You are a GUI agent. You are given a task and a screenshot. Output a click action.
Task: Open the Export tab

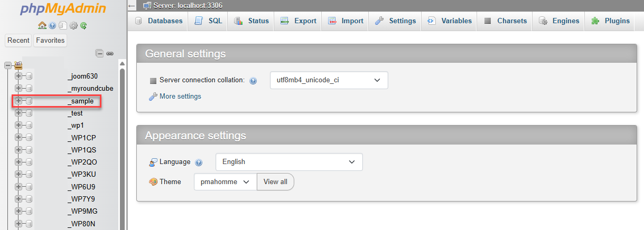point(298,21)
